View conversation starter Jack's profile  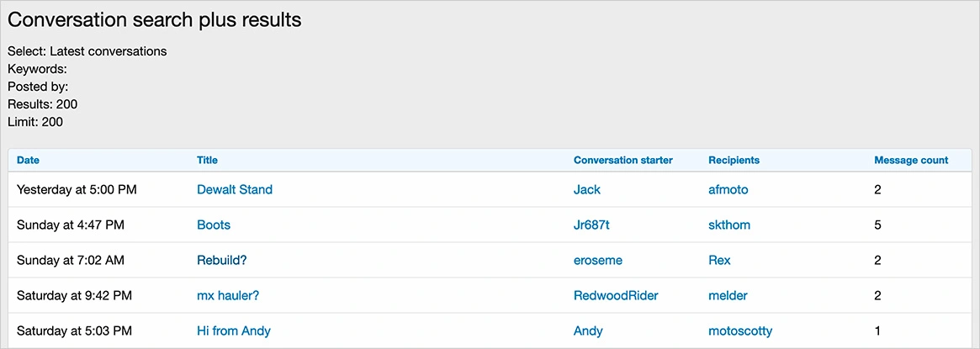click(587, 190)
